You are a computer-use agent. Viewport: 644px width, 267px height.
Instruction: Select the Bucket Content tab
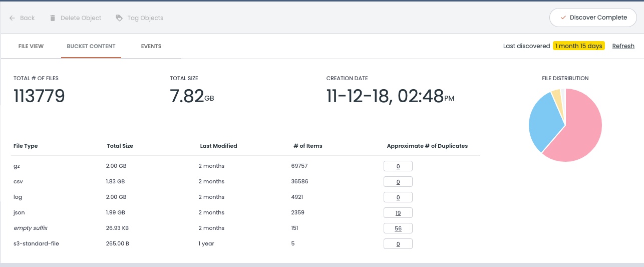(91, 46)
